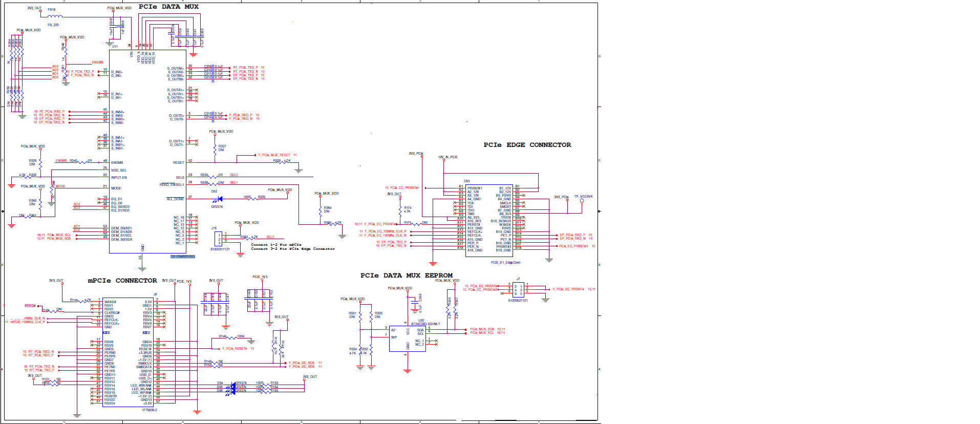Viewport: 980px width, 424px height.
Task: Click the 'F_PCIe_I2C_SDA' net label
Action: click(x=302, y=367)
